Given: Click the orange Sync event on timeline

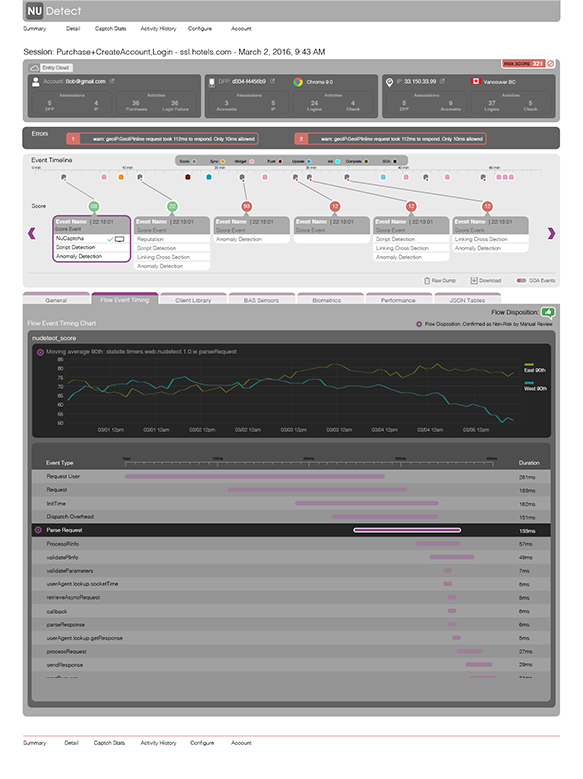Looking at the screenshot, I should click(121, 177).
